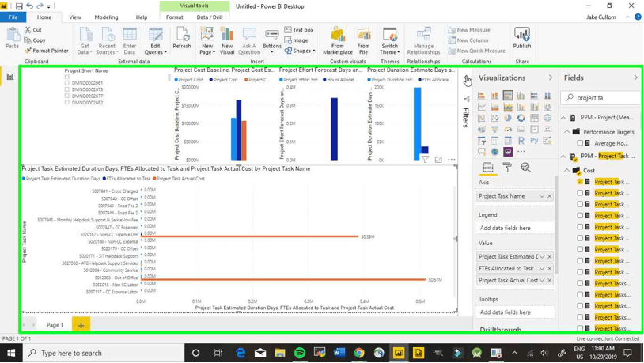Viewport: 644px width, 363px height.
Task: Select the stacked column chart visualization
Action: [x=494, y=96]
